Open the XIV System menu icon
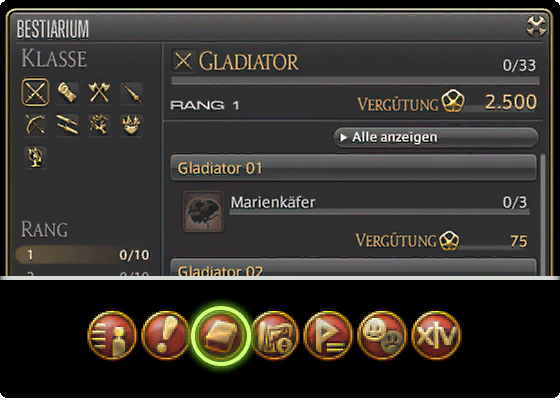This screenshot has width=560, height=400. click(x=436, y=335)
